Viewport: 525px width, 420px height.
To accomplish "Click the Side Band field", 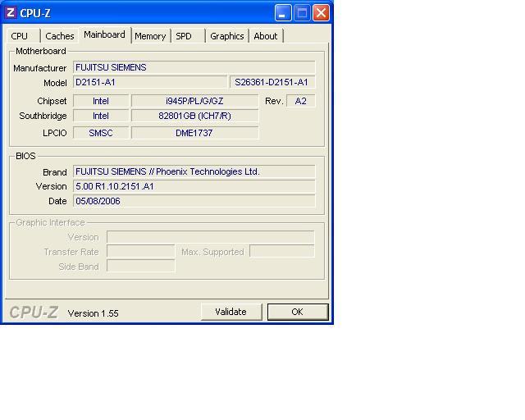I will pos(140,267).
